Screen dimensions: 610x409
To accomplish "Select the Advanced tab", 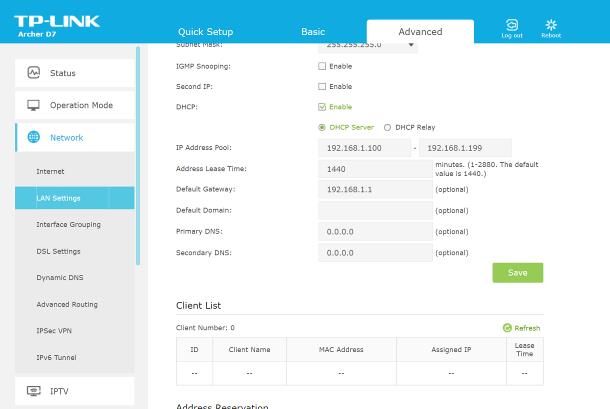I will coord(420,32).
